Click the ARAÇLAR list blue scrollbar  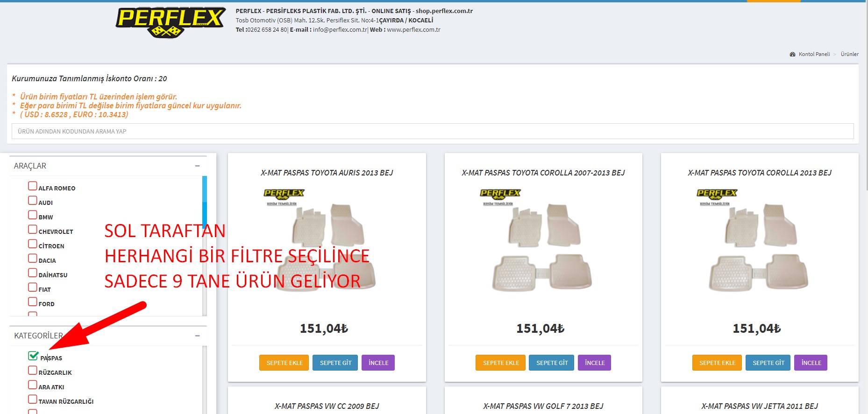coord(205,201)
